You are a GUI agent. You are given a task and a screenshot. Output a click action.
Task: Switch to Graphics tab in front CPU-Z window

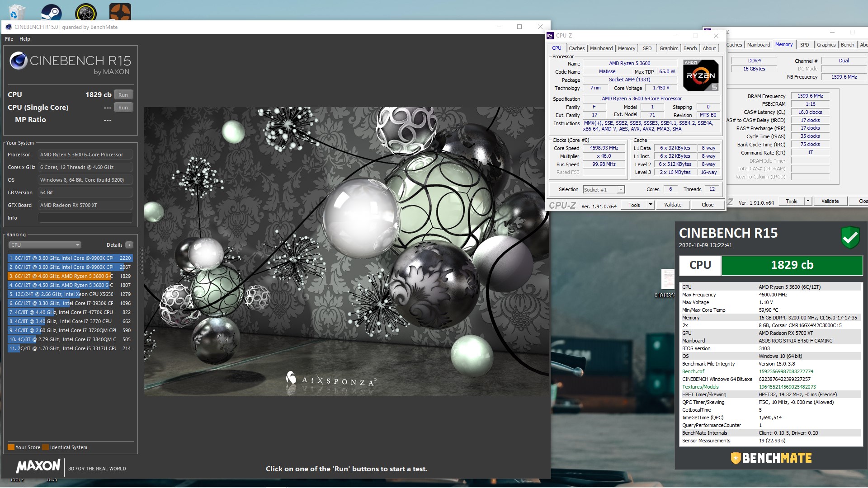669,48
